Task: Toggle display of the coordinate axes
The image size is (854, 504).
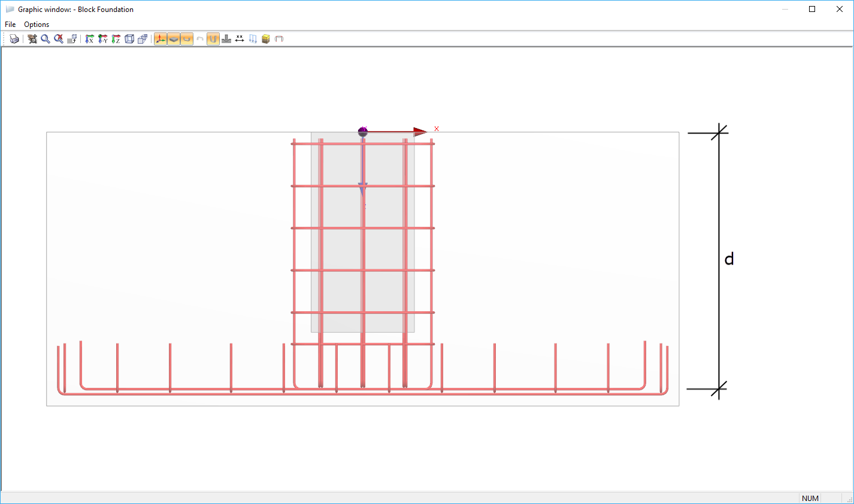Action: tap(160, 38)
